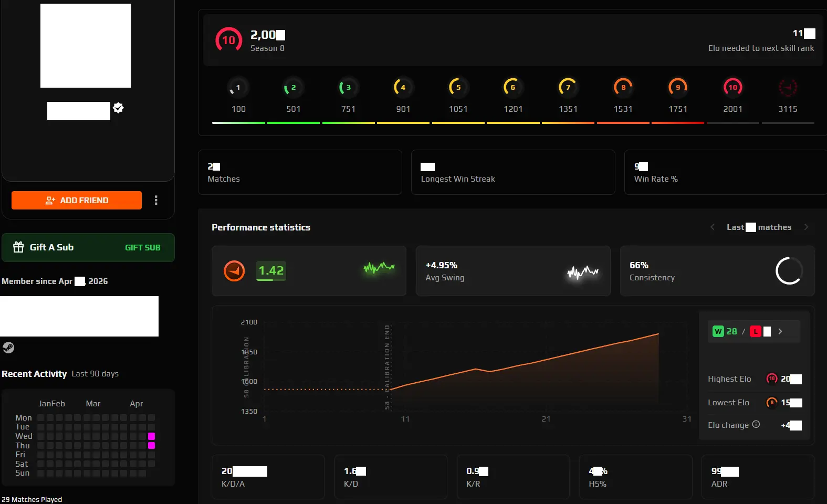Viewport: 827px width, 504px height.
Task: Click the Elo change info icon
Action: pyautogui.click(x=756, y=424)
